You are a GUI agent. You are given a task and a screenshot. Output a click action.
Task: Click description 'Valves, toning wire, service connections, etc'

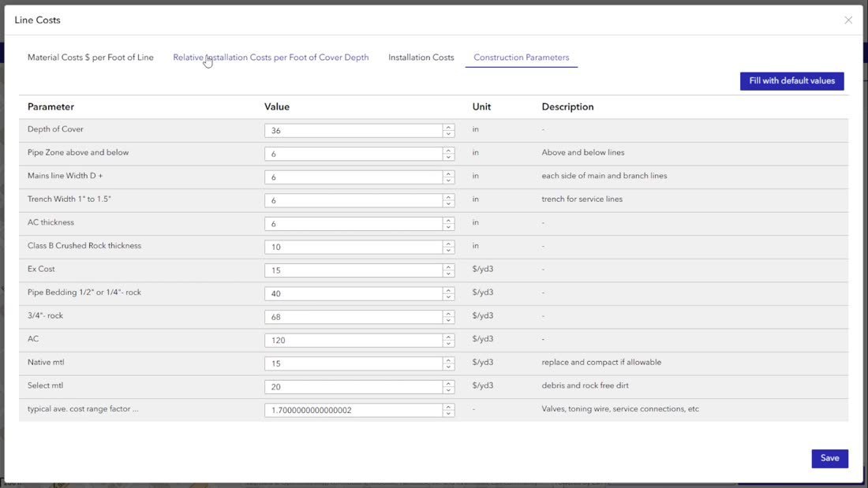(620, 409)
